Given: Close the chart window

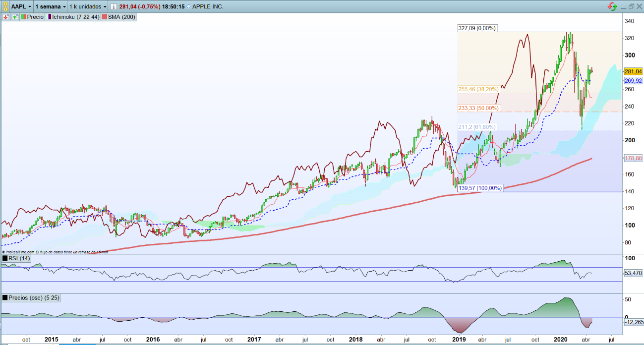Looking at the screenshot, I should (639, 6).
